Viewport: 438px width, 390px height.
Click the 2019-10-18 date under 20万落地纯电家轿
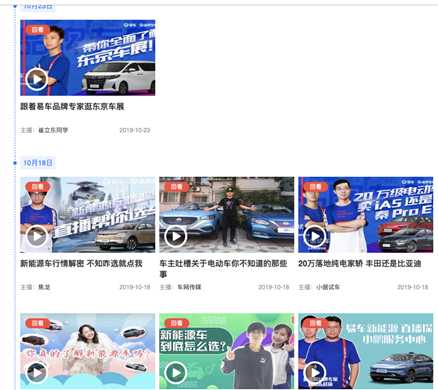point(413,287)
